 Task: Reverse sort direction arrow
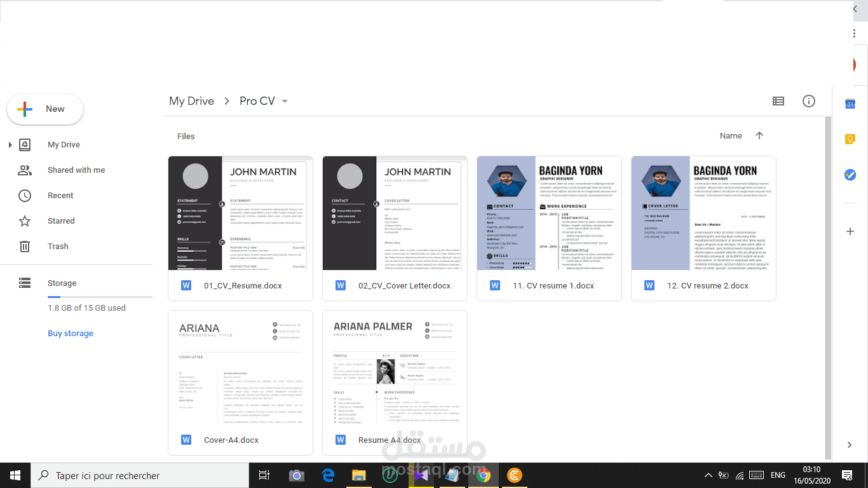click(759, 135)
